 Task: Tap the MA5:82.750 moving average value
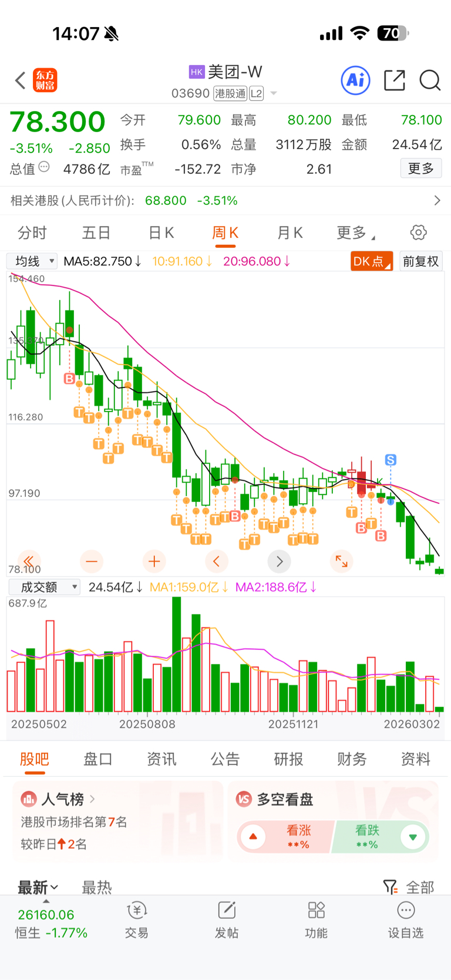click(102, 261)
